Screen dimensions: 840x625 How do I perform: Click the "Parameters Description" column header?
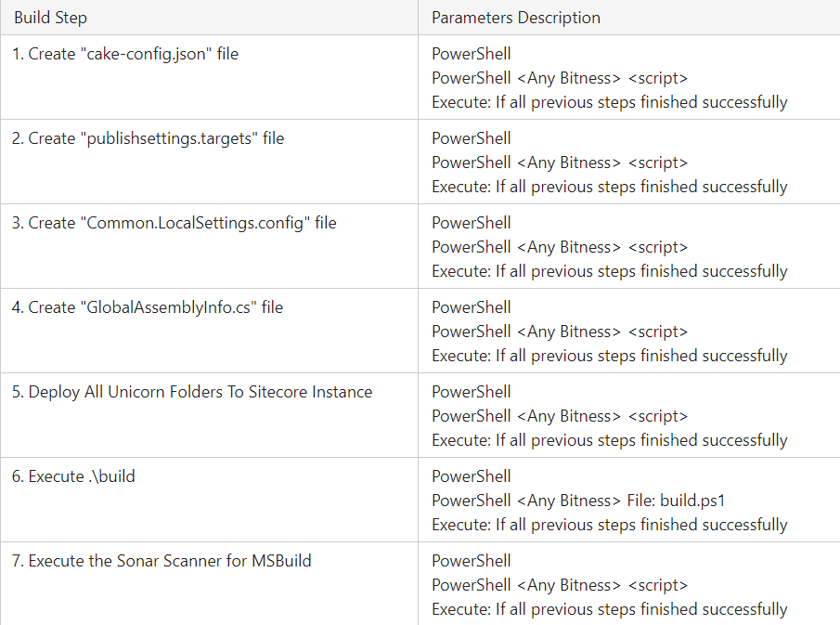tap(515, 18)
